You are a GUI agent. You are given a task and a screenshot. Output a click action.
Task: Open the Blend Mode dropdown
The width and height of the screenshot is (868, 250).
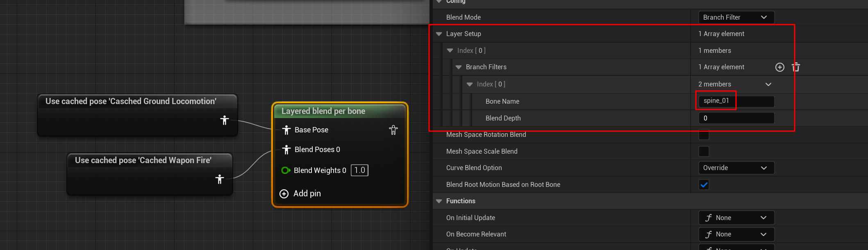(x=736, y=17)
